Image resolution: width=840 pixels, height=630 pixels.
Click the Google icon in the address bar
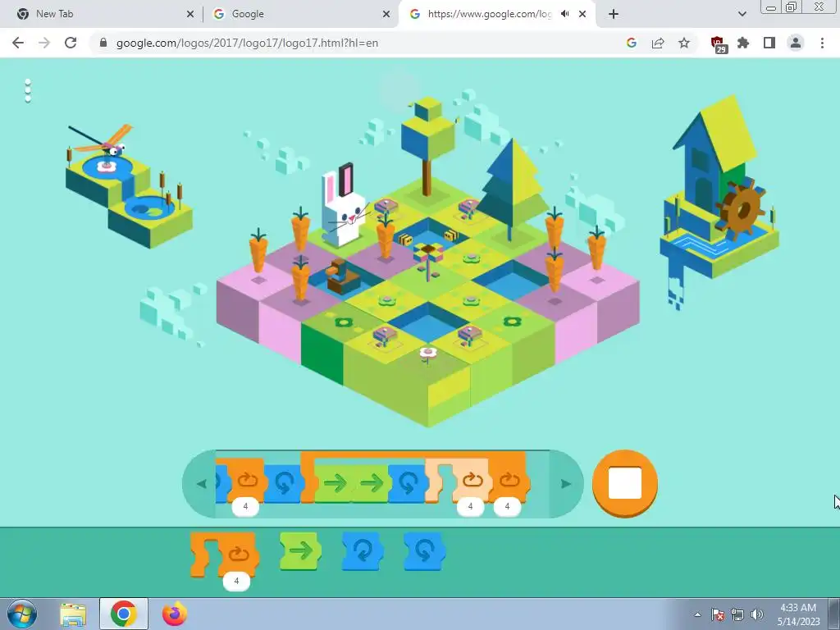tap(632, 43)
